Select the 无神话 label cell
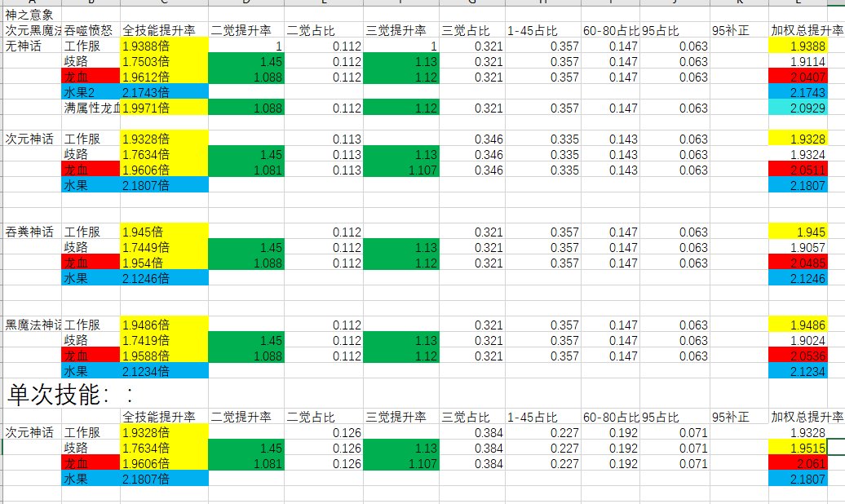 tap(33, 46)
